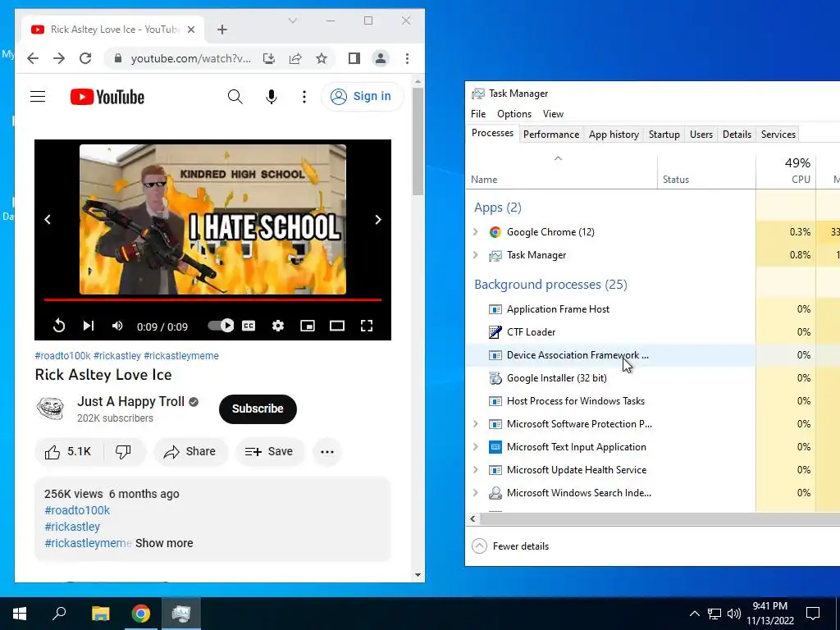The height and width of the screenshot is (630, 840).
Task: Enable miniplayer mode
Action: [x=308, y=326]
